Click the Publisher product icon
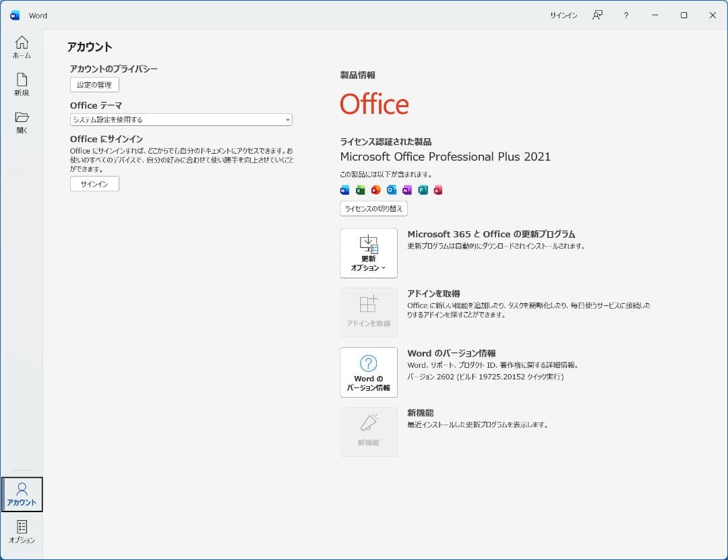Viewport: 728px width, 560px height. tap(423, 190)
